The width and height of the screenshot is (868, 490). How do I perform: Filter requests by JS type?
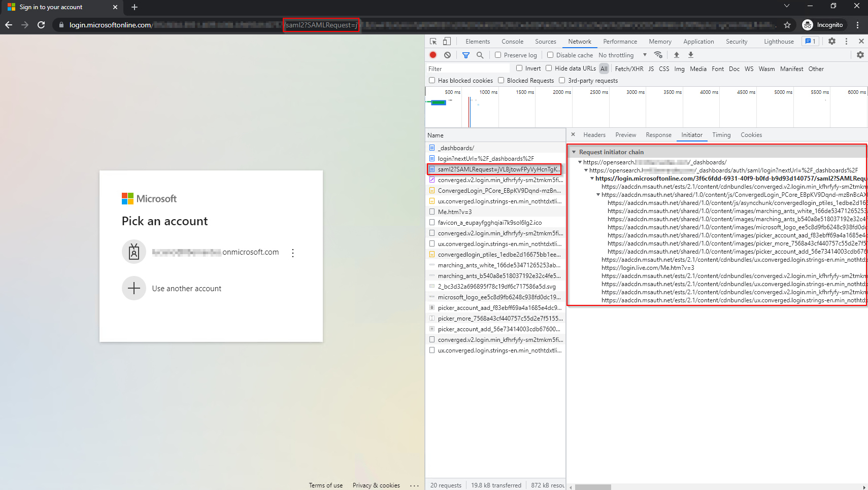[651, 69]
